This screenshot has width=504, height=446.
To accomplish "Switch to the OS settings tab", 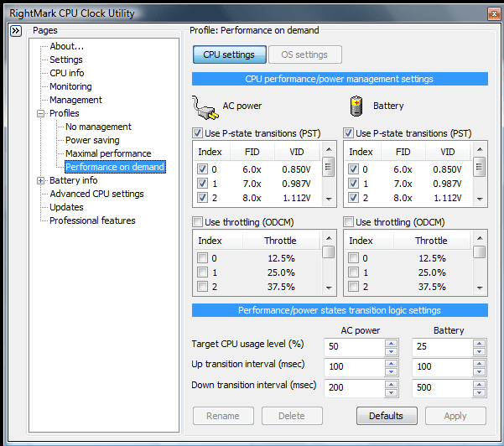I will [304, 54].
